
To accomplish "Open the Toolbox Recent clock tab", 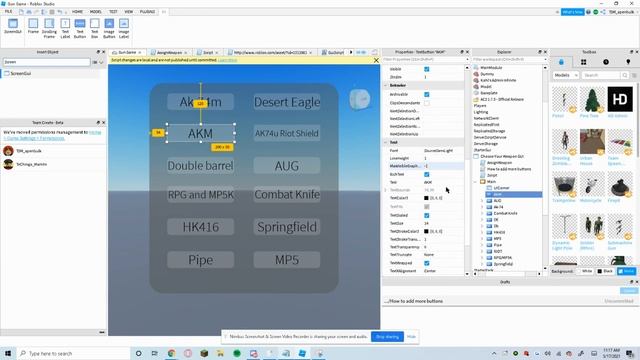I will point(606,62).
